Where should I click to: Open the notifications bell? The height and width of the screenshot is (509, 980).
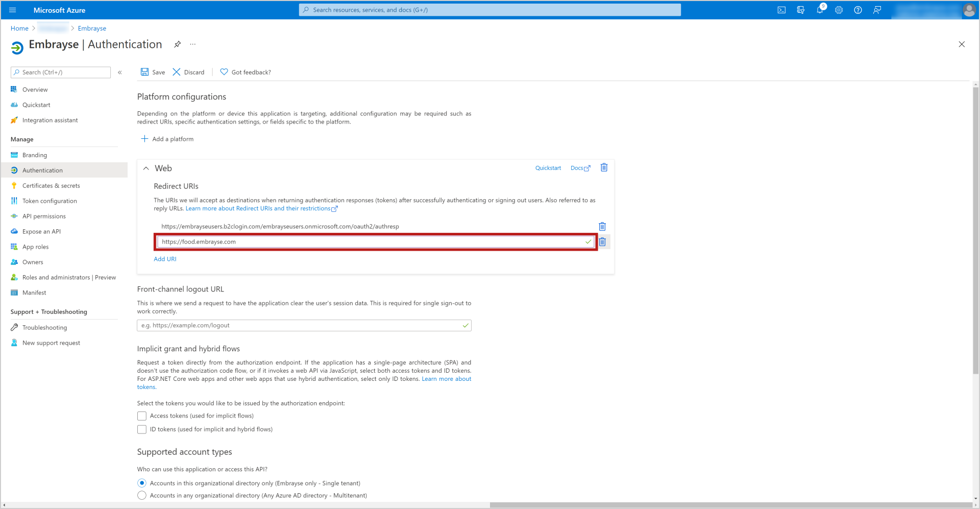(820, 10)
